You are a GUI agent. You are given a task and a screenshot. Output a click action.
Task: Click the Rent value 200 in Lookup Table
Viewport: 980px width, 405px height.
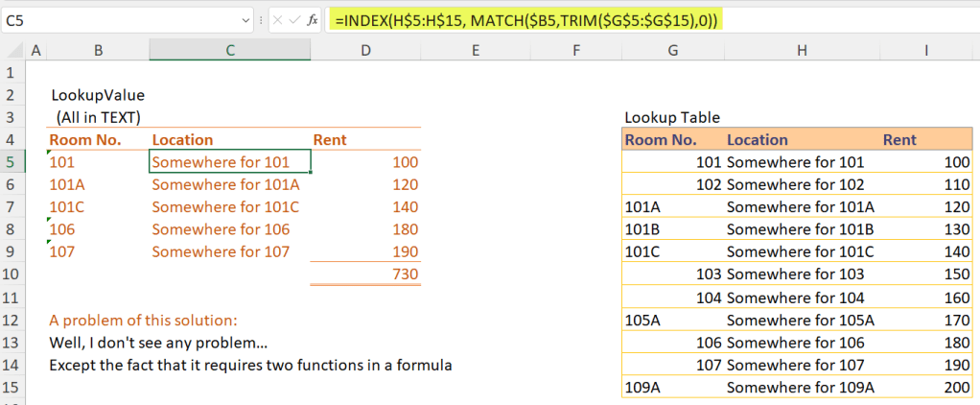(x=956, y=388)
